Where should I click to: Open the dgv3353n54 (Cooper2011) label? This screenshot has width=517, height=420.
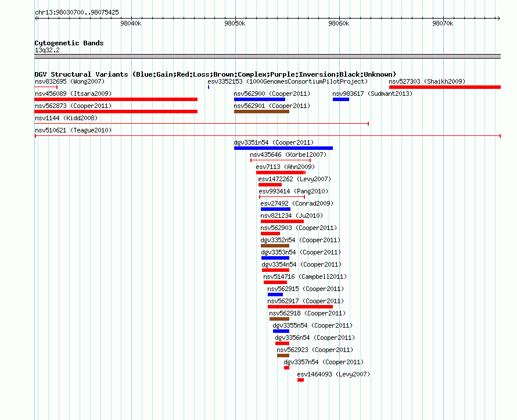(x=301, y=252)
